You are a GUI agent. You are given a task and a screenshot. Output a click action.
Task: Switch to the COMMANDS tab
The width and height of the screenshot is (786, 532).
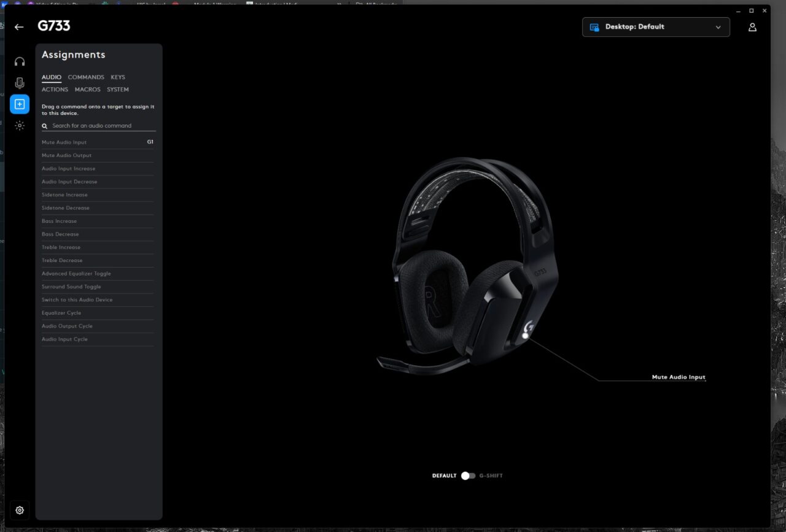(86, 77)
